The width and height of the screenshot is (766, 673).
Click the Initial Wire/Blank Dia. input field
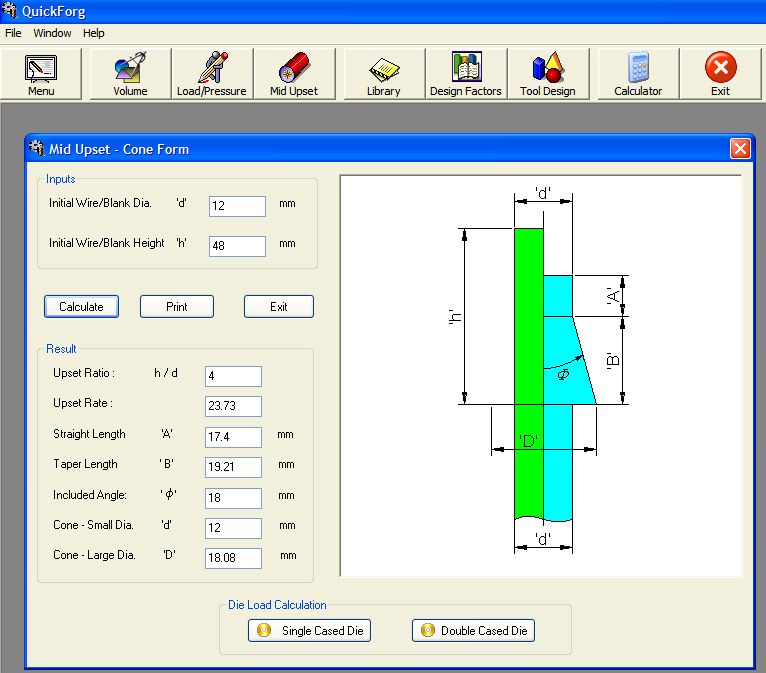[x=237, y=206]
